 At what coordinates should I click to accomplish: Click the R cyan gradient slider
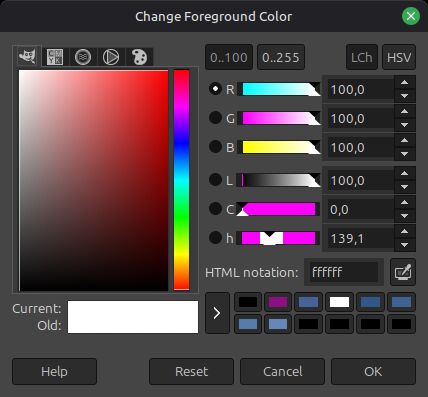pyautogui.click(x=278, y=89)
